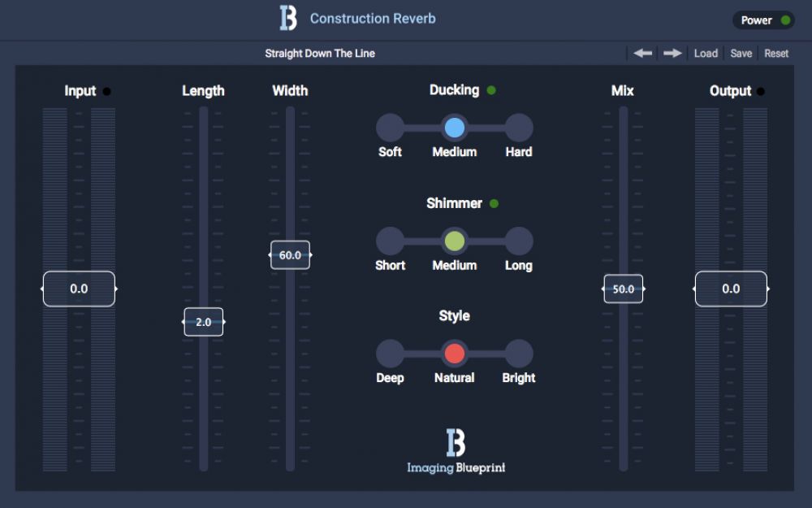Set Style to Bright
812x508 pixels.
coord(519,354)
